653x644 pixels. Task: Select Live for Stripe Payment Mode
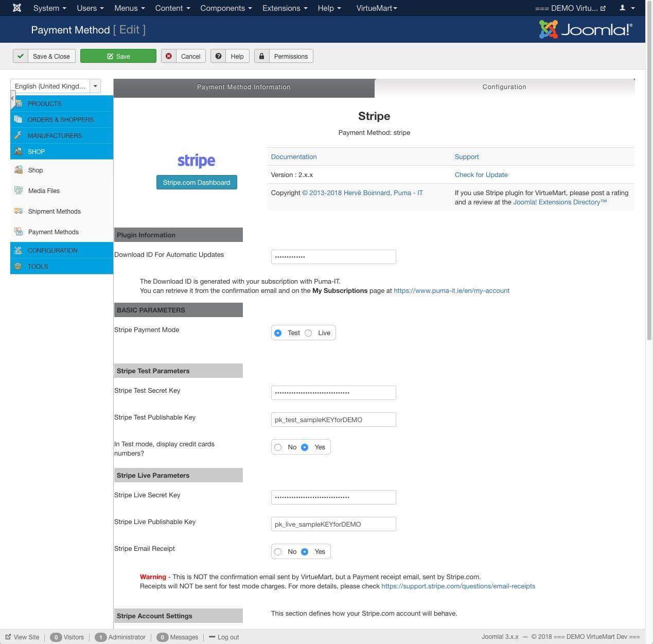point(308,333)
